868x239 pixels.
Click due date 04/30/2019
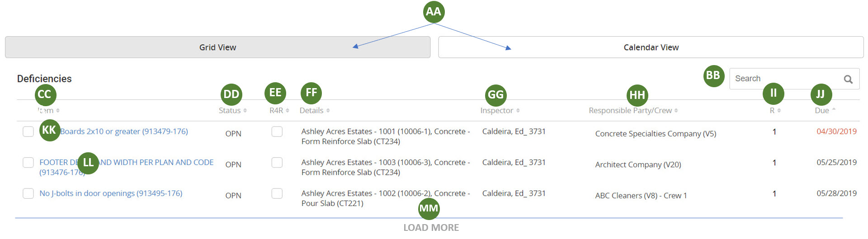tap(836, 131)
